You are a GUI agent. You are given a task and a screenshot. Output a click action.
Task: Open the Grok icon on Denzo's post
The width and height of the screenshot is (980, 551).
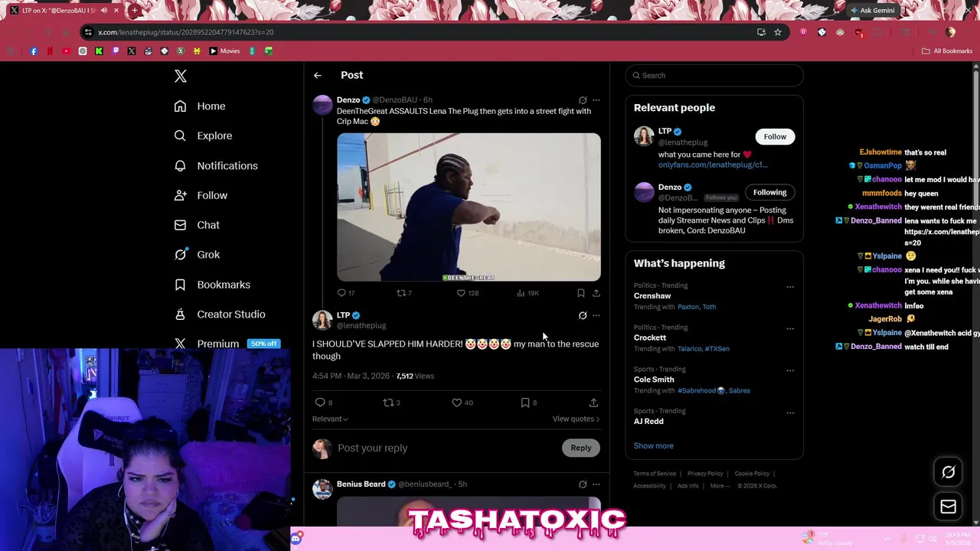(583, 100)
